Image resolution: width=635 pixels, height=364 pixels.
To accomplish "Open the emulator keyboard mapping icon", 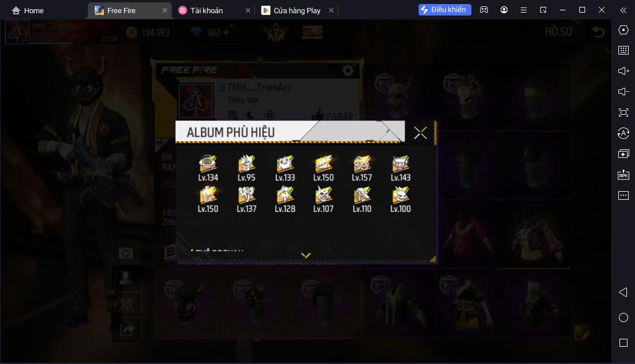I will pos(624,50).
